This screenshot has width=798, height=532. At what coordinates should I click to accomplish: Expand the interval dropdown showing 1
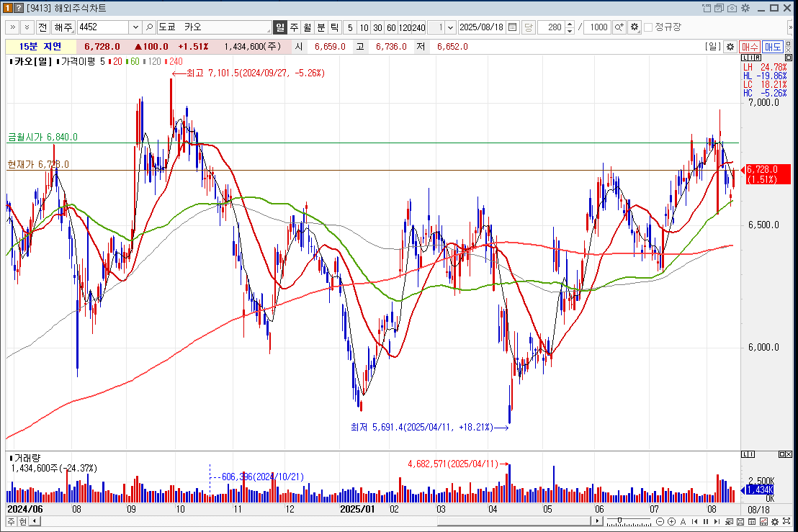(451, 27)
